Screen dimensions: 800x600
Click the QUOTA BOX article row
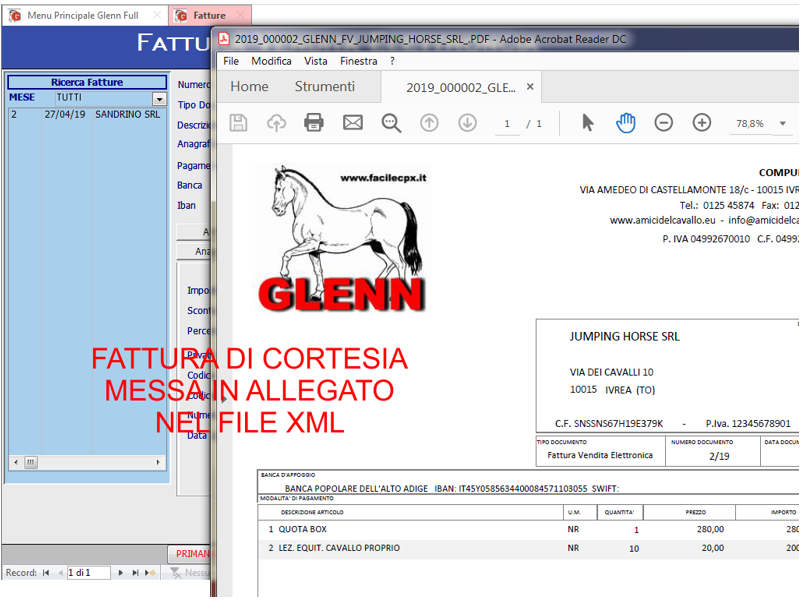528,530
